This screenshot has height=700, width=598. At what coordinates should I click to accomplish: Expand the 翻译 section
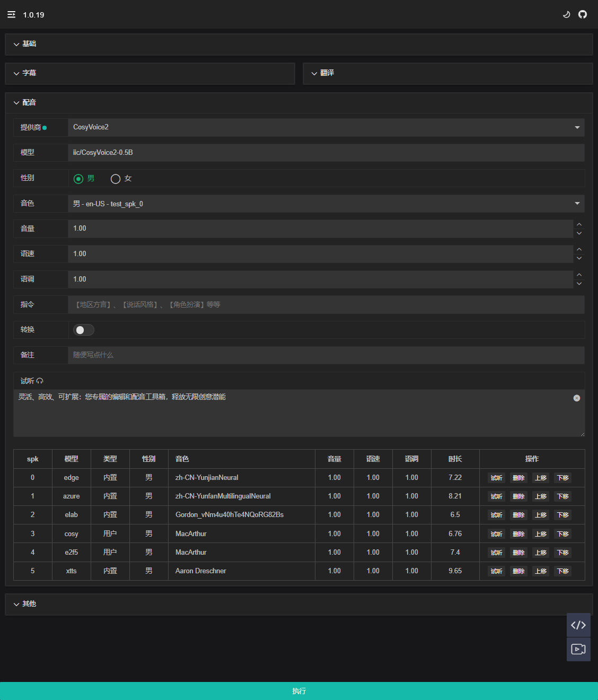tap(327, 73)
